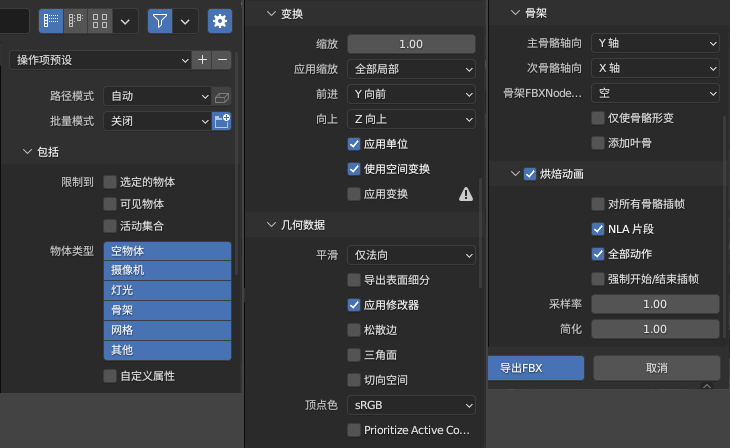Image resolution: width=730 pixels, height=448 pixels.
Task: Toggle the file filter funnel icon
Action: (x=160, y=21)
